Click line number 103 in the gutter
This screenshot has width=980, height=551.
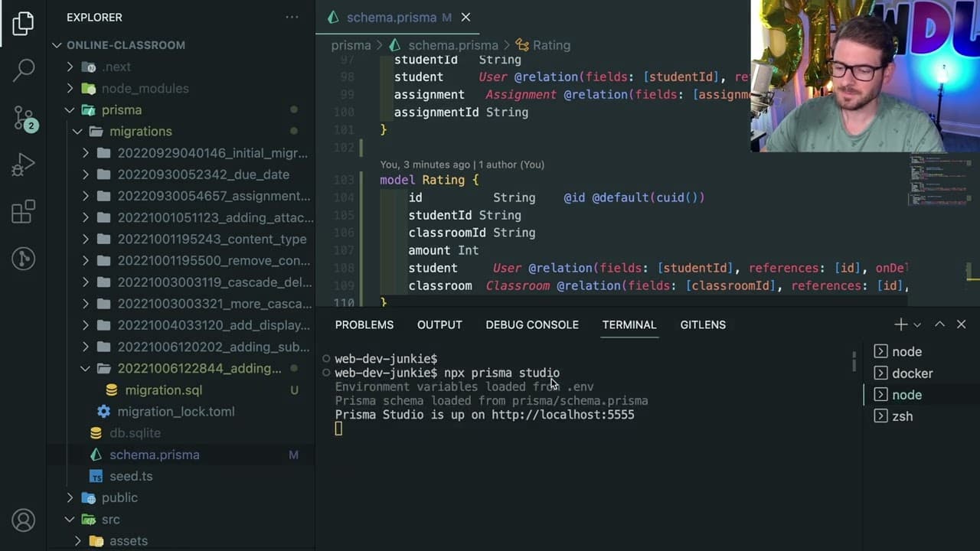pos(344,180)
